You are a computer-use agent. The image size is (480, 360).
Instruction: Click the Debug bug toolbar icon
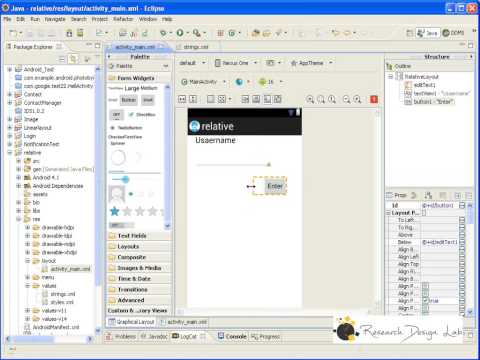(x=163, y=33)
